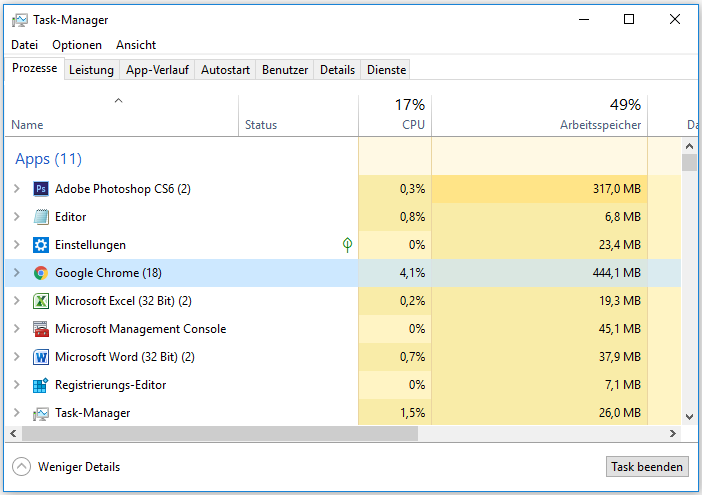
Task: Sort by the Arbeitsspeicher column header
Action: pos(539,115)
